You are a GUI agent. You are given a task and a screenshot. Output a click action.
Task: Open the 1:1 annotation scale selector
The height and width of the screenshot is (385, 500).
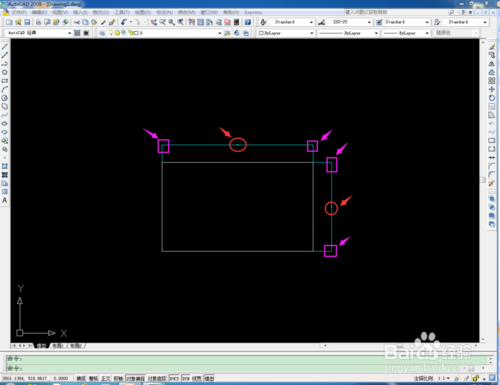(x=443, y=378)
